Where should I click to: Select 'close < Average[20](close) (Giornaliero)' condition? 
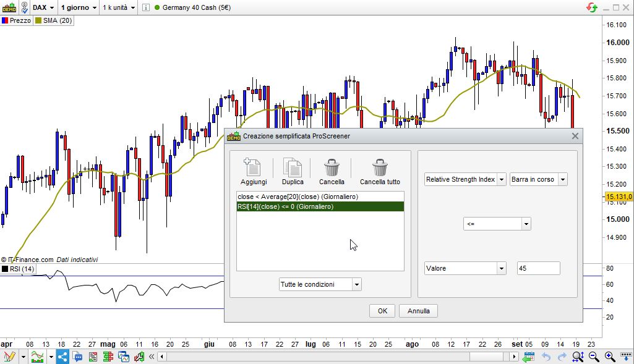coord(320,197)
